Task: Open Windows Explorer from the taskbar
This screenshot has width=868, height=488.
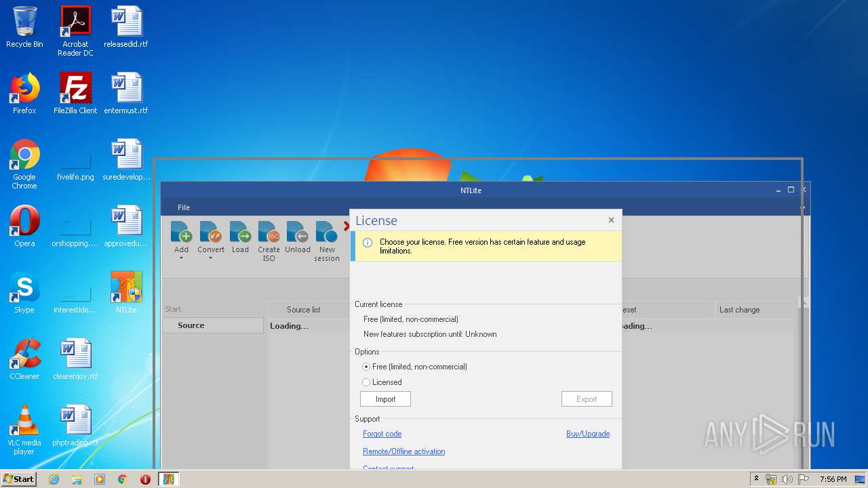Action: coord(77,479)
